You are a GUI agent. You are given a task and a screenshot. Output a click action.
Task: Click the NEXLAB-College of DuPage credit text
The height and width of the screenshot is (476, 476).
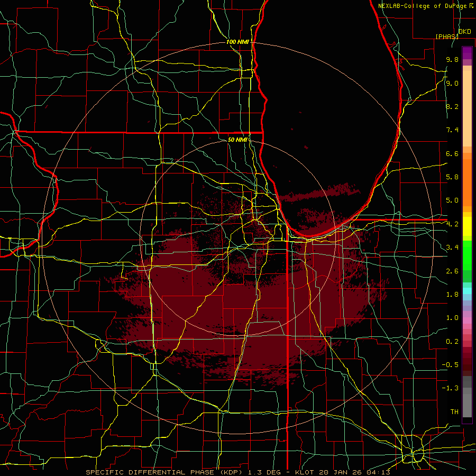[423, 6]
